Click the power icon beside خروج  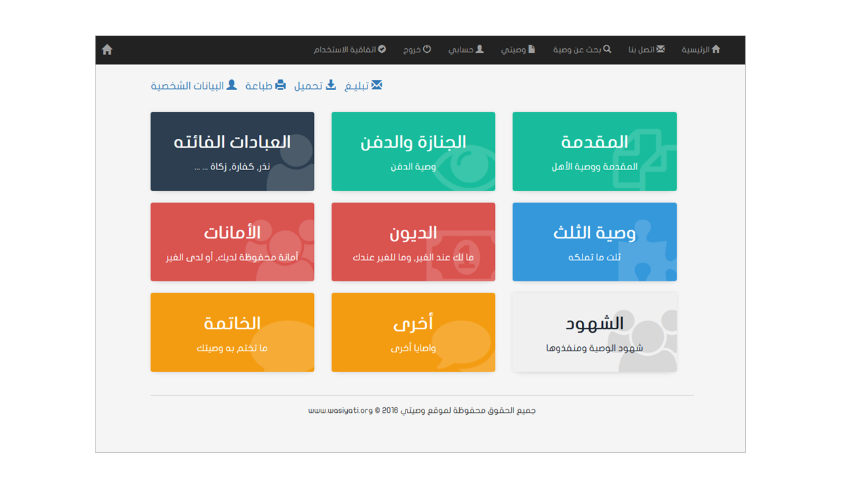(427, 49)
